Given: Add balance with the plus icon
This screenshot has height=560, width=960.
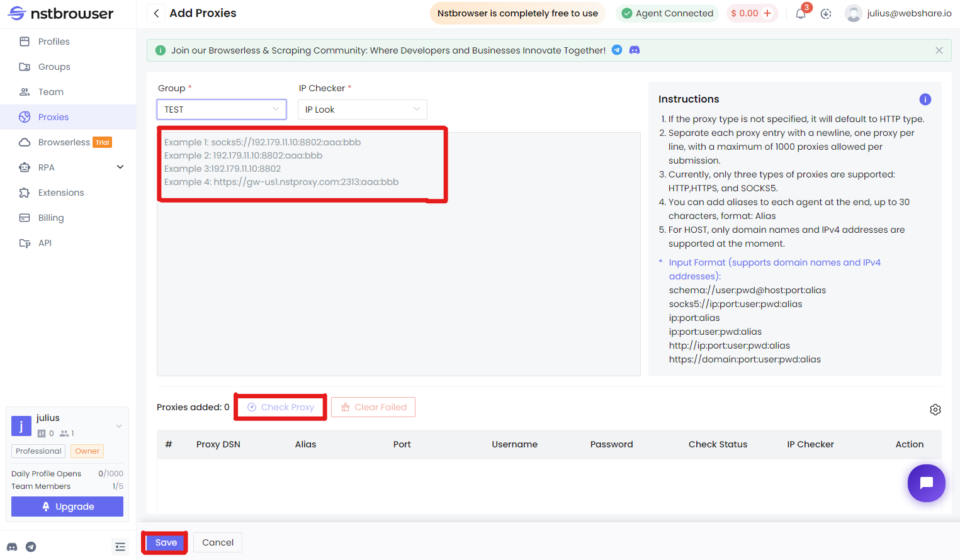Looking at the screenshot, I should tap(767, 13).
